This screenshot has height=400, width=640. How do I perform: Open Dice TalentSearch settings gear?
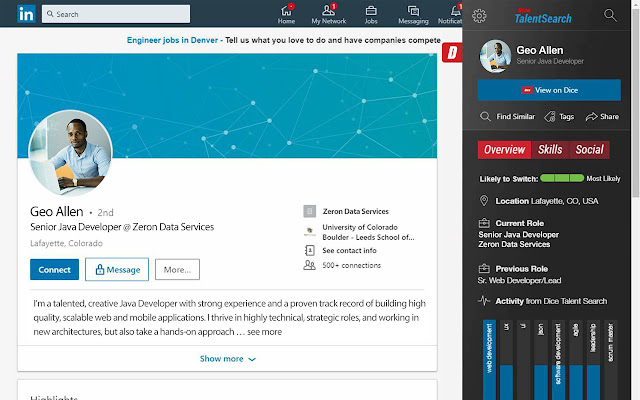[479, 16]
